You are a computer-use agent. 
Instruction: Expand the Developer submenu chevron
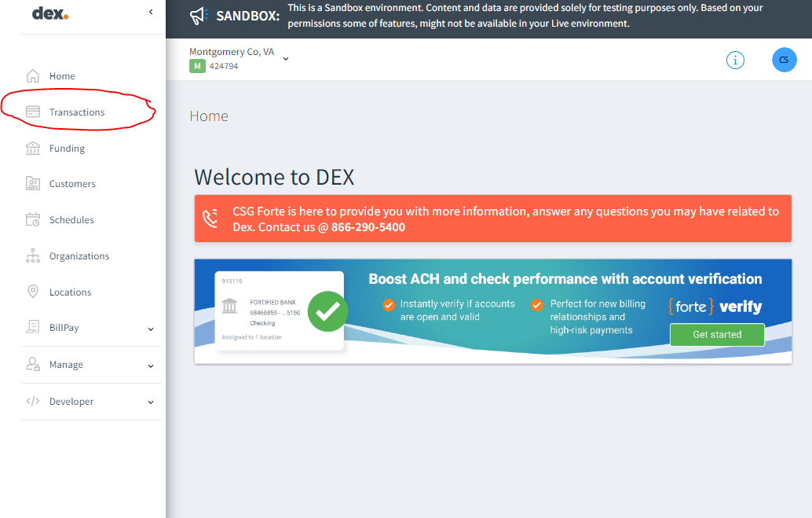pyautogui.click(x=151, y=402)
